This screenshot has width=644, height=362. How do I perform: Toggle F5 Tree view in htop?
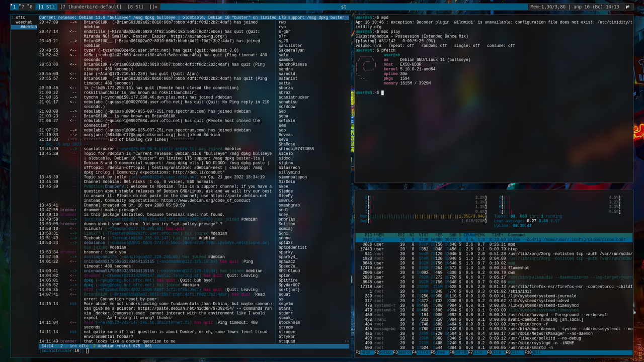point(441,352)
